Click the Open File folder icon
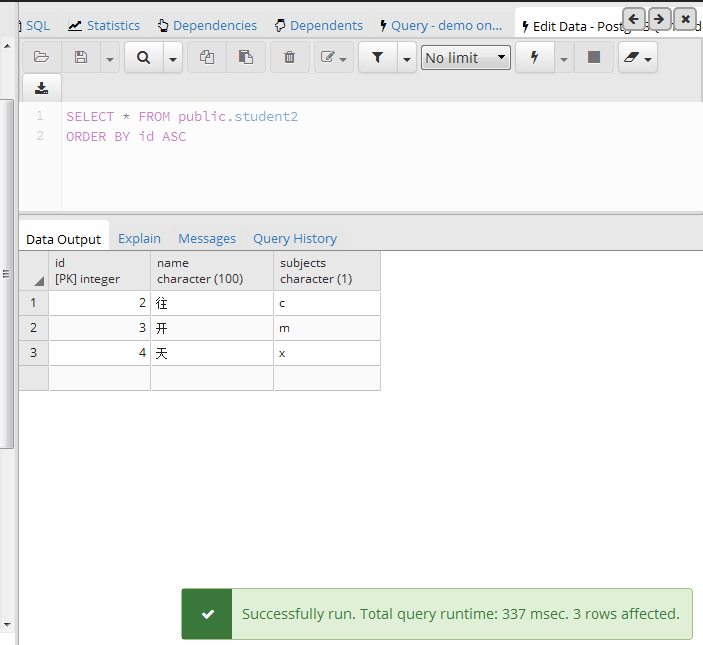 point(41,57)
